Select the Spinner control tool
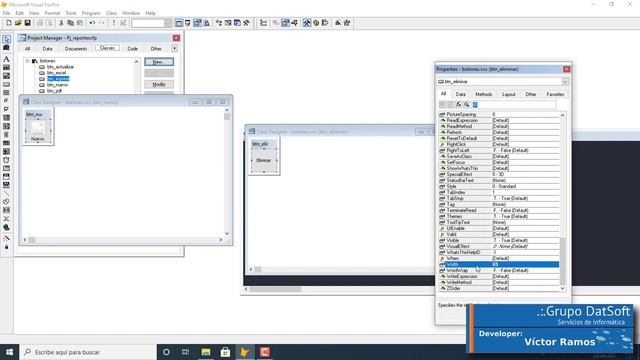Viewport: 640px width, 360px height. (x=7, y=135)
